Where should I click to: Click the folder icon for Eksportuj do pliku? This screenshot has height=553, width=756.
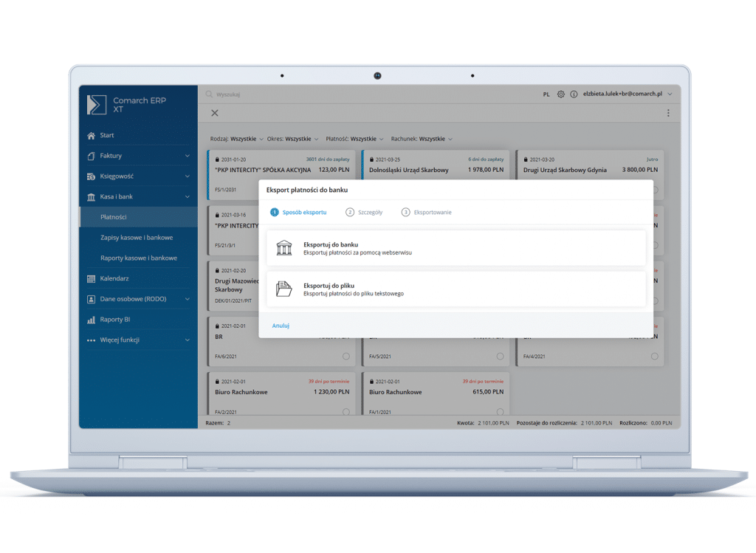point(284,289)
